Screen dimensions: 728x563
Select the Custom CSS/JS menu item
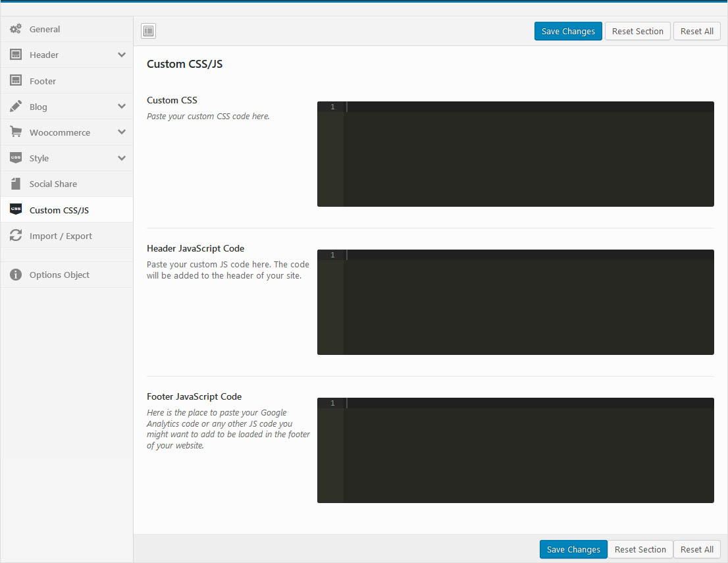(x=66, y=210)
